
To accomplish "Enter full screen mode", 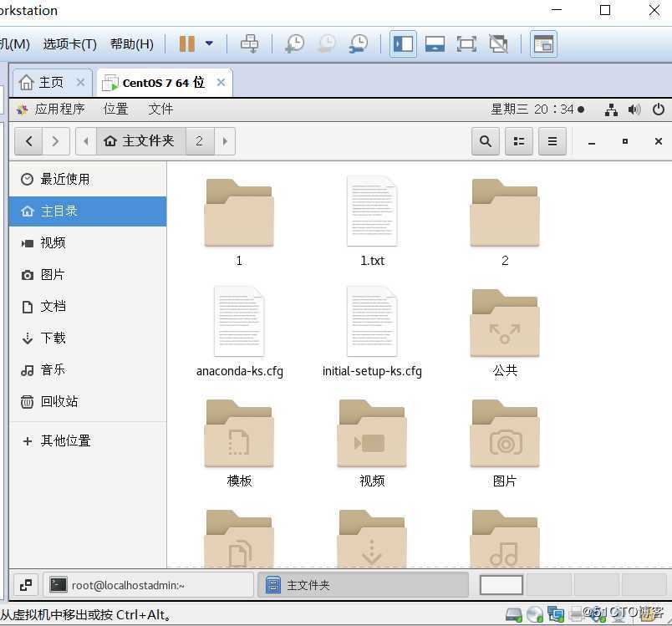I will (x=466, y=43).
